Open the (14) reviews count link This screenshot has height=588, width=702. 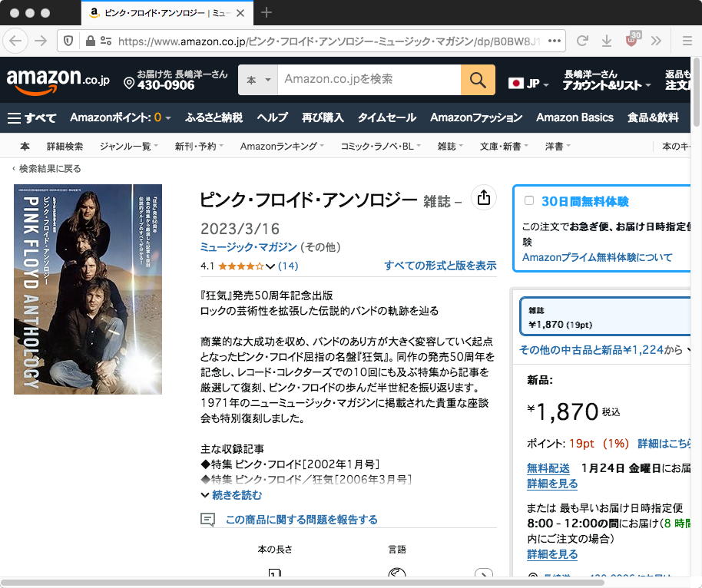pyautogui.click(x=288, y=266)
